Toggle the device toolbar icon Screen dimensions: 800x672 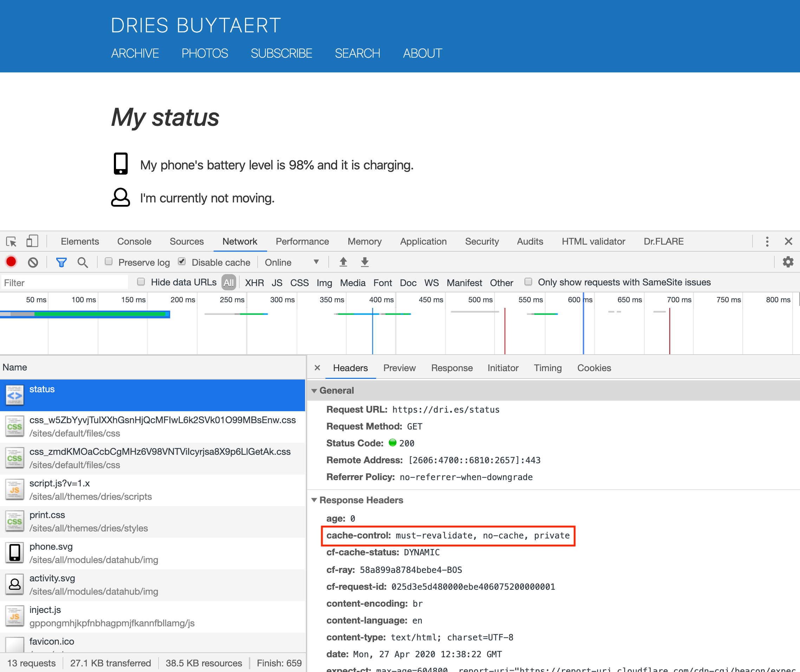click(x=32, y=241)
